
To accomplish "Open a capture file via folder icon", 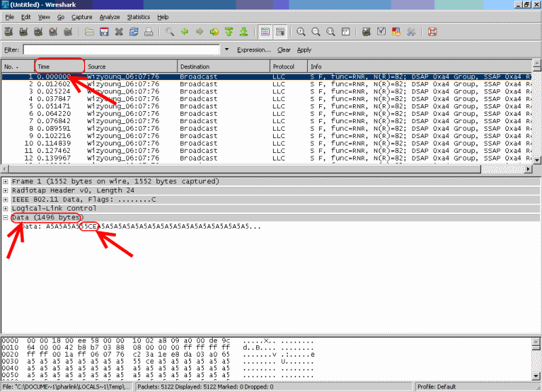I will pyautogui.click(x=89, y=32).
